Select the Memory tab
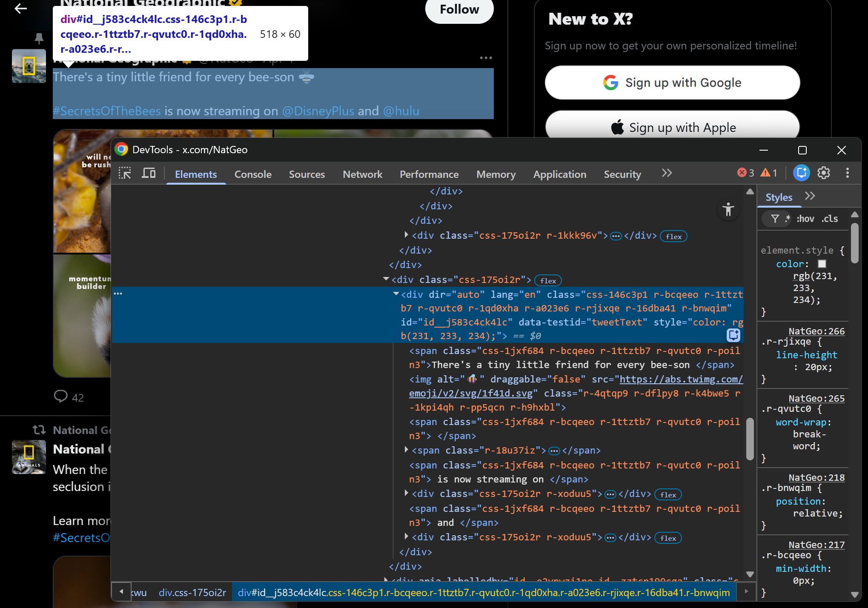 coord(496,174)
